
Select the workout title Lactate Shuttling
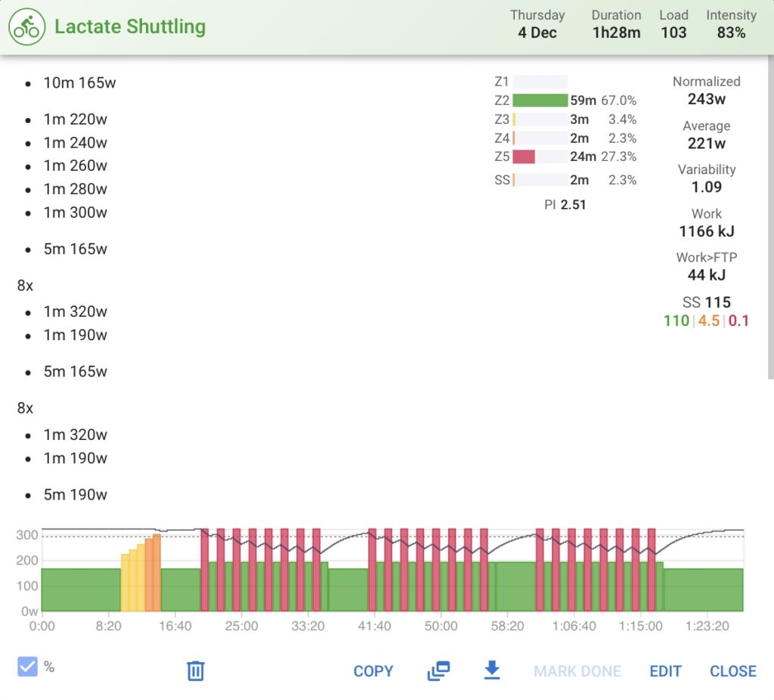pyautogui.click(x=128, y=26)
